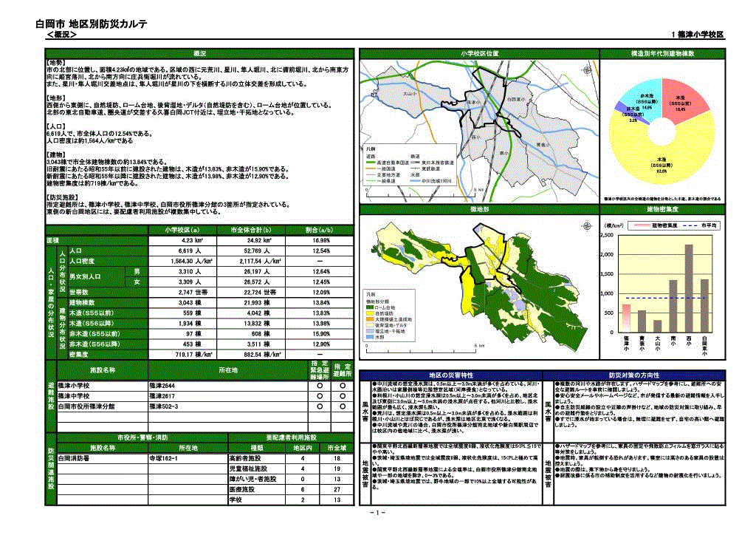The image size is (756, 535).
Task: Click the ローム台地 green legend swatch
Action: click(x=370, y=307)
